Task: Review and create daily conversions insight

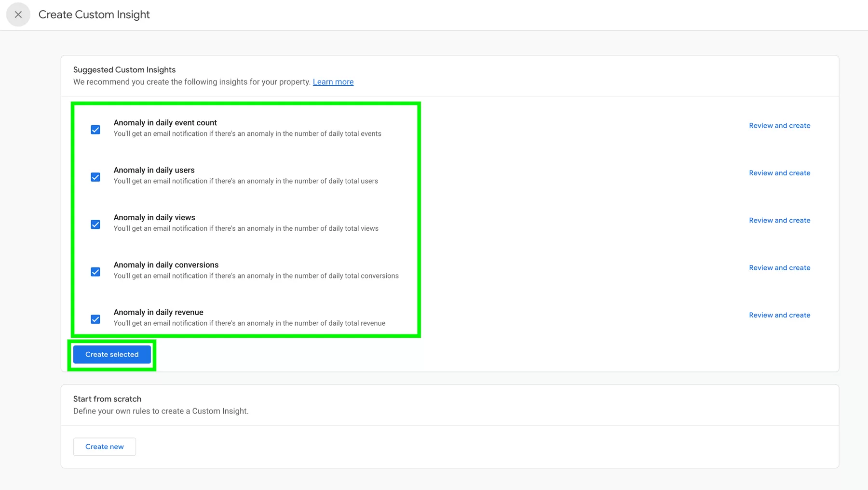Action: (780, 267)
